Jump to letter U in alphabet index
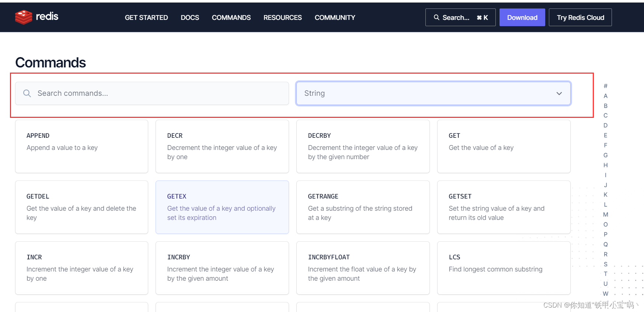The width and height of the screenshot is (644, 312). pos(605,284)
